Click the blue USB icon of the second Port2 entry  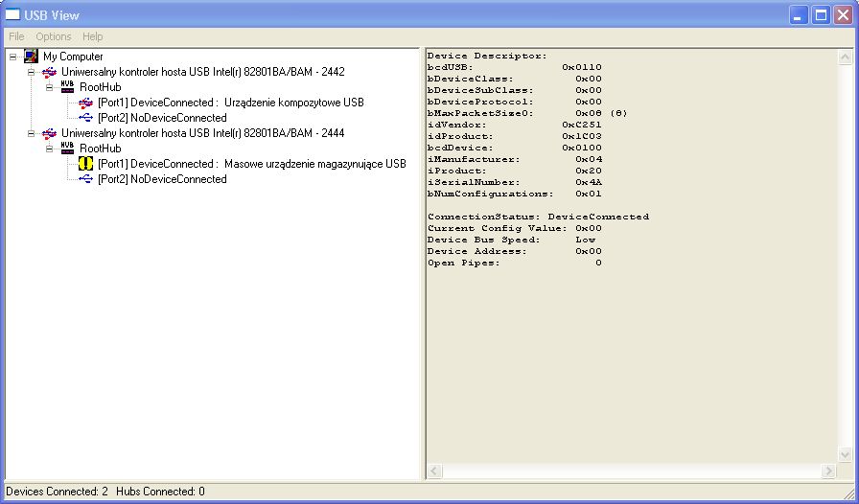click(x=85, y=178)
